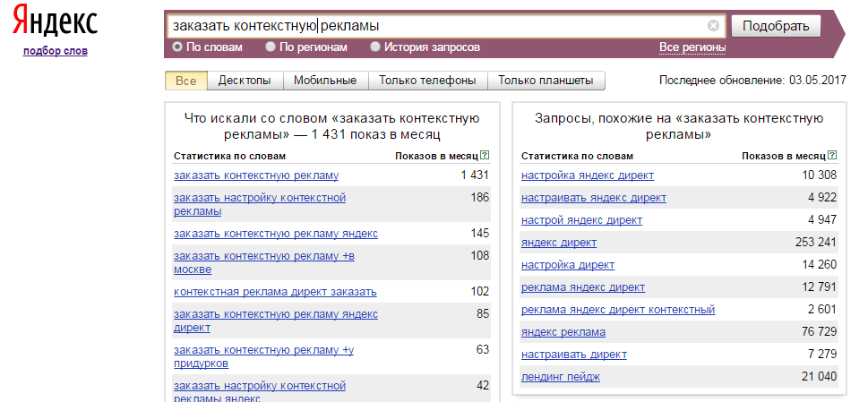Image resolution: width=868 pixels, height=402 pixels.
Task: Click the right Статистика по словам header
Action: click(x=578, y=156)
